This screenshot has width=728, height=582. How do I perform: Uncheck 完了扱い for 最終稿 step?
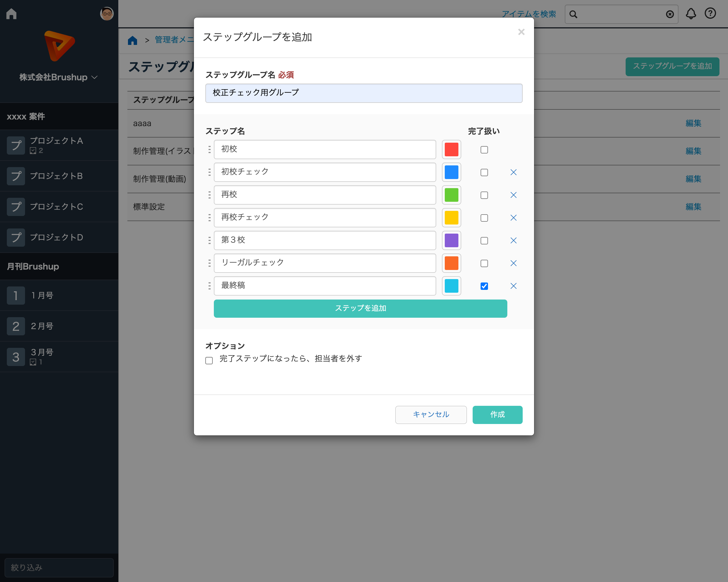[484, 286]
